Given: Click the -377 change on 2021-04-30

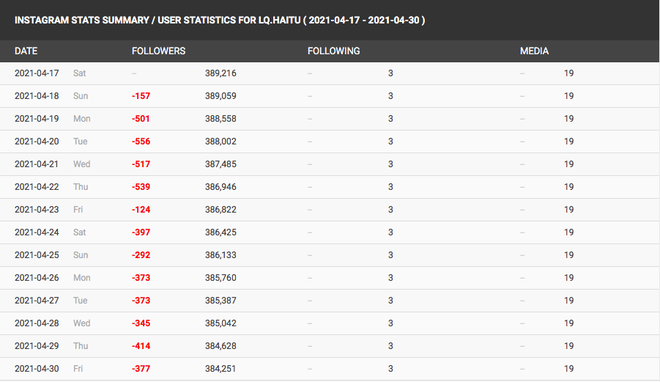Looking at the screenshot, I should [x=141, y=369].
